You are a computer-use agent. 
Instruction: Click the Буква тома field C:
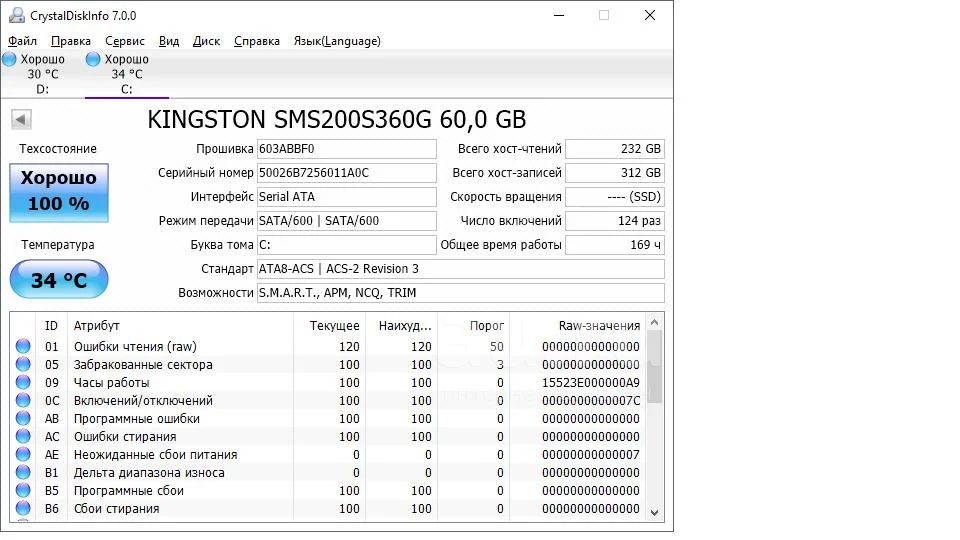(x=347, y=244)
